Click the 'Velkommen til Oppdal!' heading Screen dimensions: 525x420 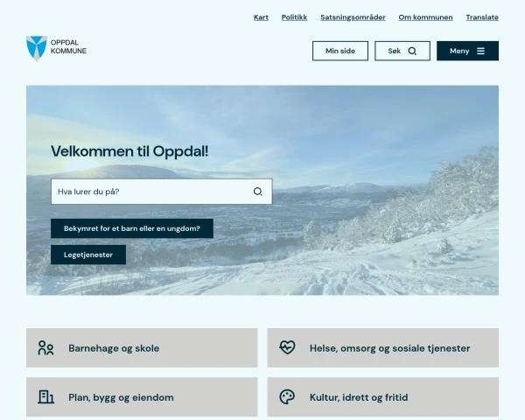click(129, 151)
